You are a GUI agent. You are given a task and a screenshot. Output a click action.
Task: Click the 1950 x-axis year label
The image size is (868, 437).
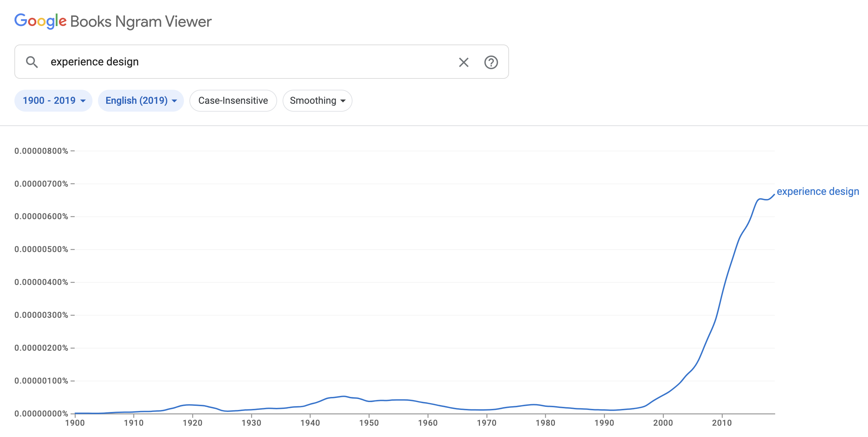pyautogui.click(x=369, y=423)
